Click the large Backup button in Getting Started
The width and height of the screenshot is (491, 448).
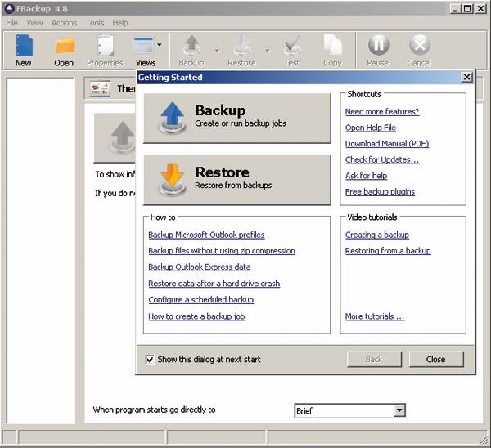pos(237,119)
